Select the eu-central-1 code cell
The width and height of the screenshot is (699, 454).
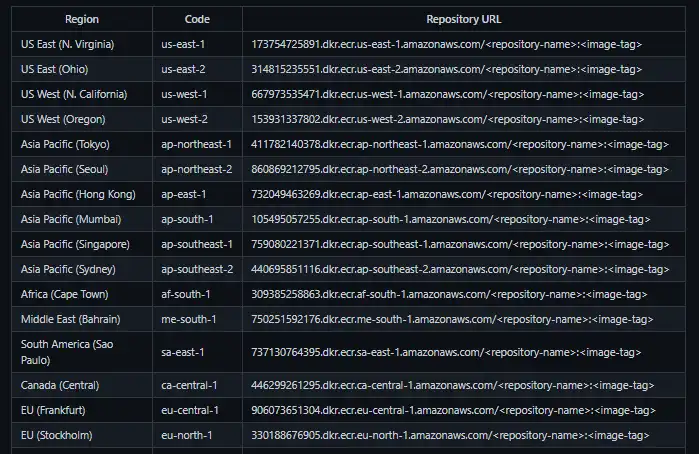(x=197, y=410)
